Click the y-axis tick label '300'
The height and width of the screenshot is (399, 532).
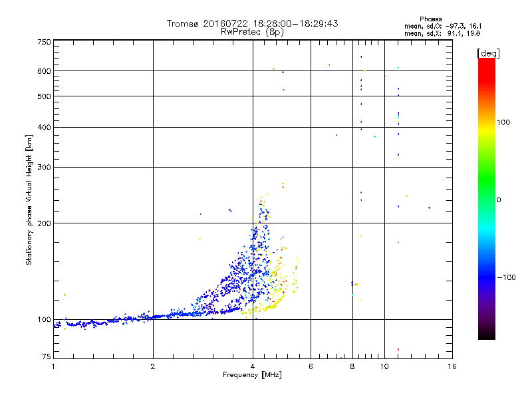tap(44, 167)
